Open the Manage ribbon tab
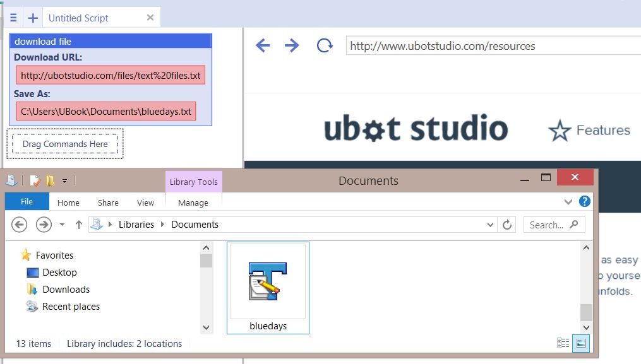The height and width of the screenshot is (364, 641). (193, 203)
